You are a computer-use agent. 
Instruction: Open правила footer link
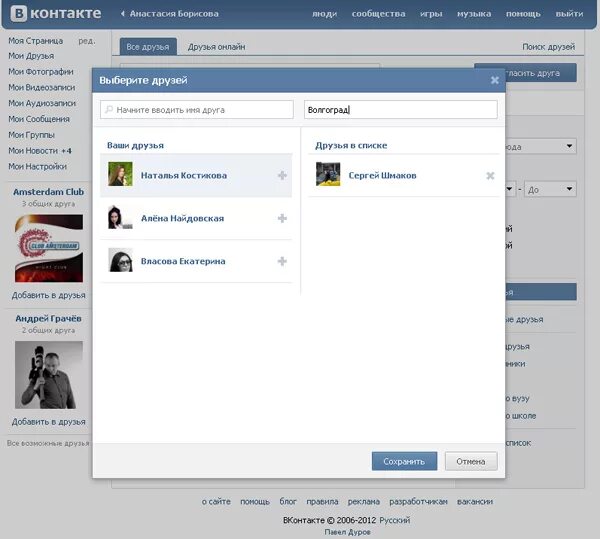pos(322,502)
